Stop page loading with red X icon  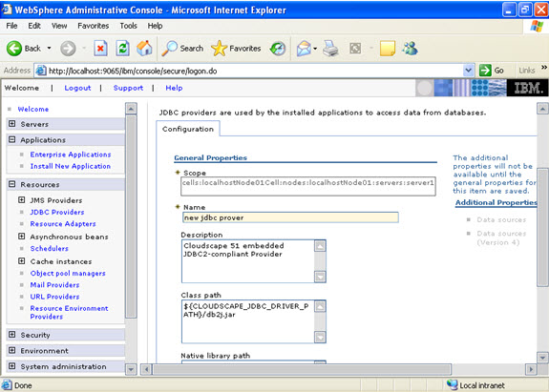click(100, 49)
